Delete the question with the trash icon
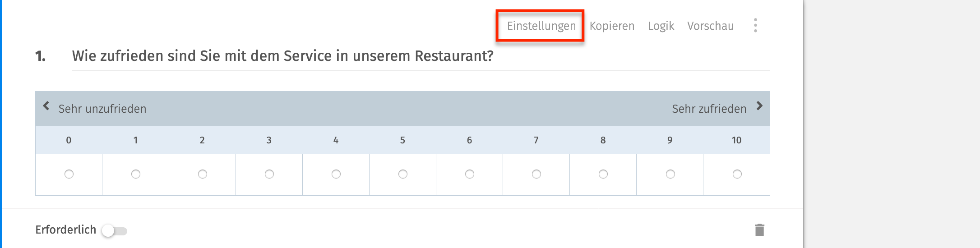980x248 pixels. (x=759, y=230)
